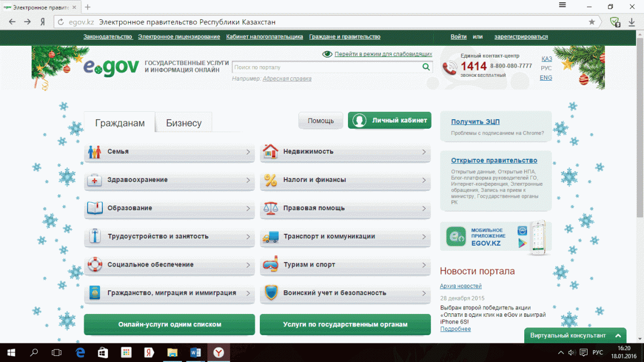Launch Microsoft Word from the taskbar
Viewport: 644px width, 362px height.
pos(195,353)
